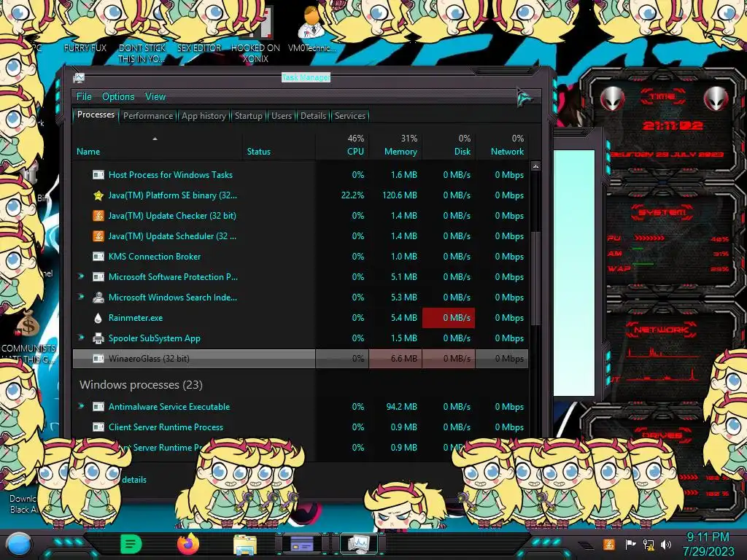The image size is (747, 560).
Task: Open the View menu
Action: (x=155, y=97)
